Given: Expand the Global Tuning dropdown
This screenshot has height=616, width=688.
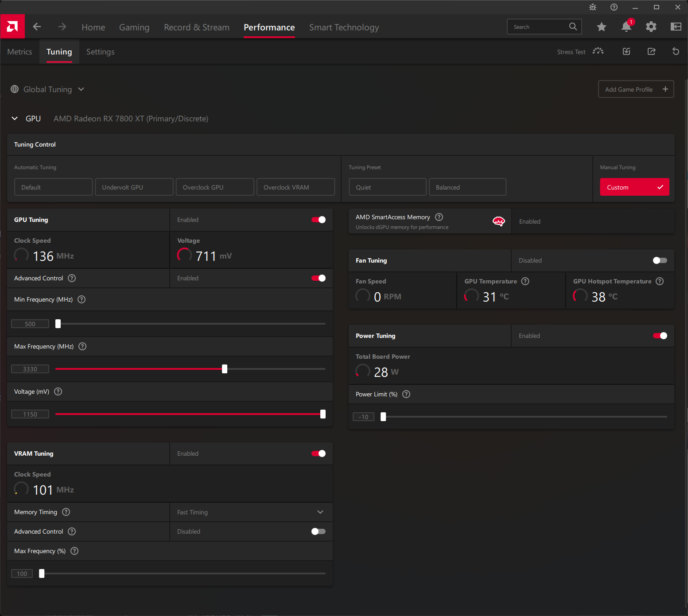Looking at the screenshot, I should click(81, 89).
